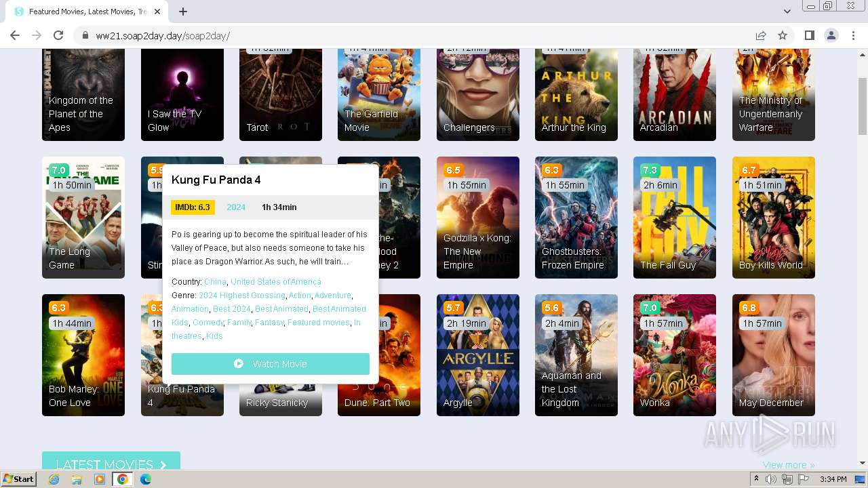Viewport: 868px width, 488px height.
Task: Bookmark this page with the star icon
Action: [x=783, y=36]
